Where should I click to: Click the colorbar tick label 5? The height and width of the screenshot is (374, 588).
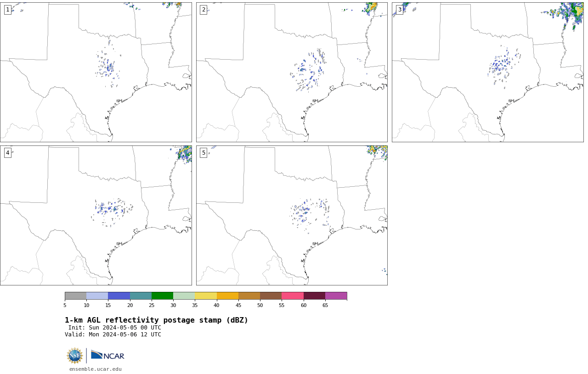(65, 305)
